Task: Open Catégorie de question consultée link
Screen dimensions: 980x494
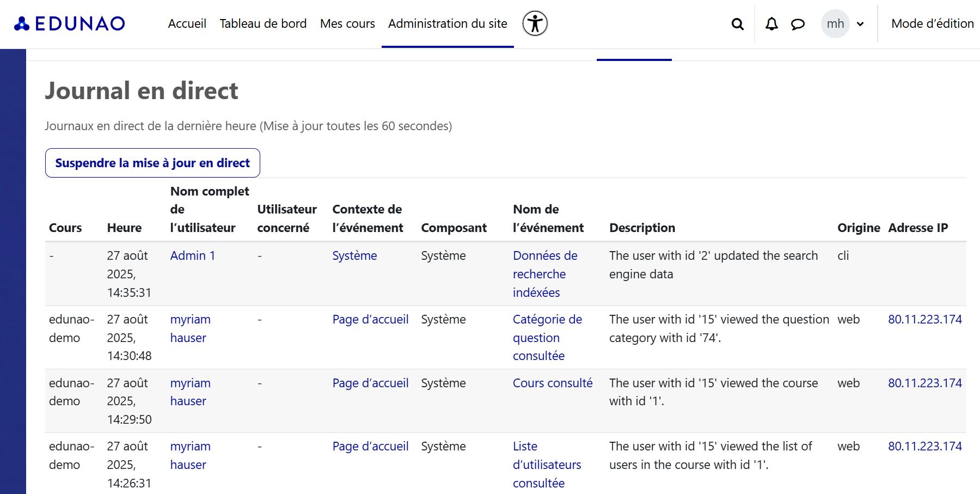Action: pos(547,338)
